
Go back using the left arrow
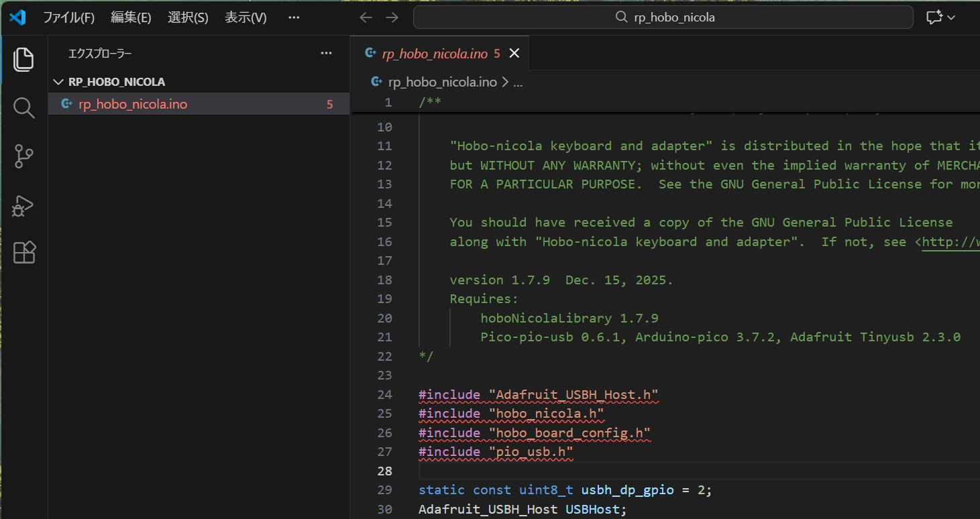(x=366, y=17)
